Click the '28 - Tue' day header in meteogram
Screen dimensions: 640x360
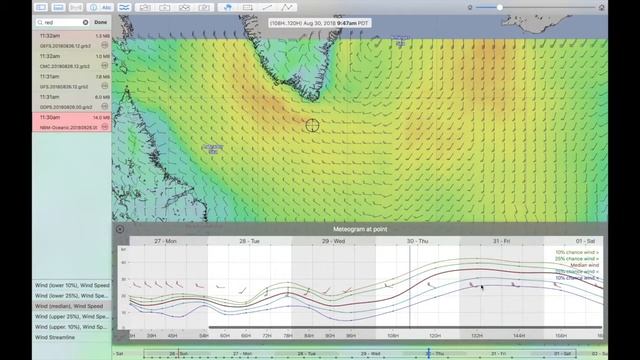249,241
